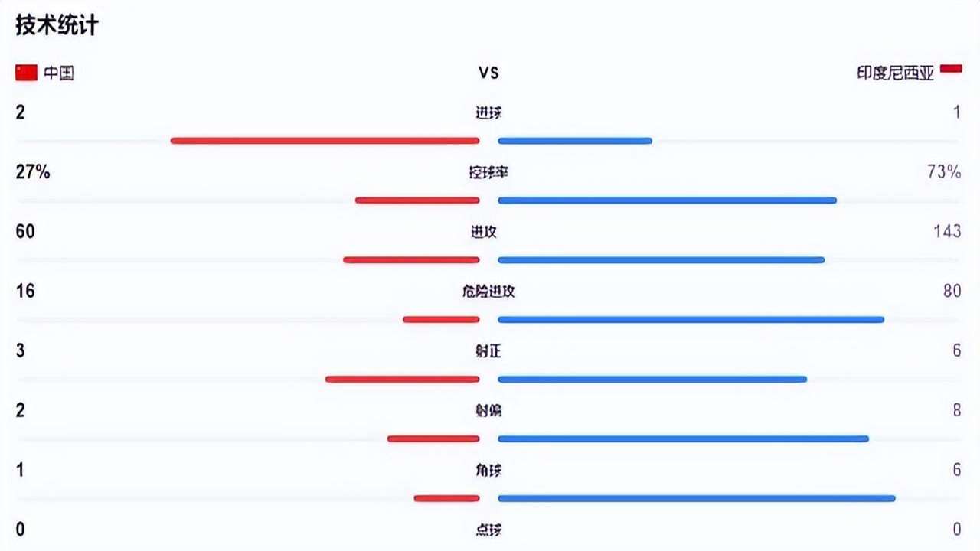Click the VS text between teams

pos(488,73)
